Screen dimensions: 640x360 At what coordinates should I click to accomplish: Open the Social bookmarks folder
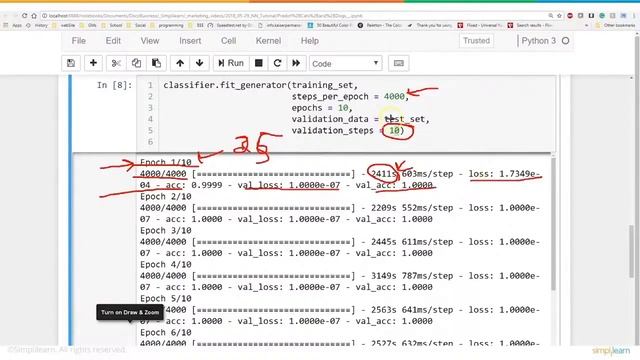(x=137, y=25)
